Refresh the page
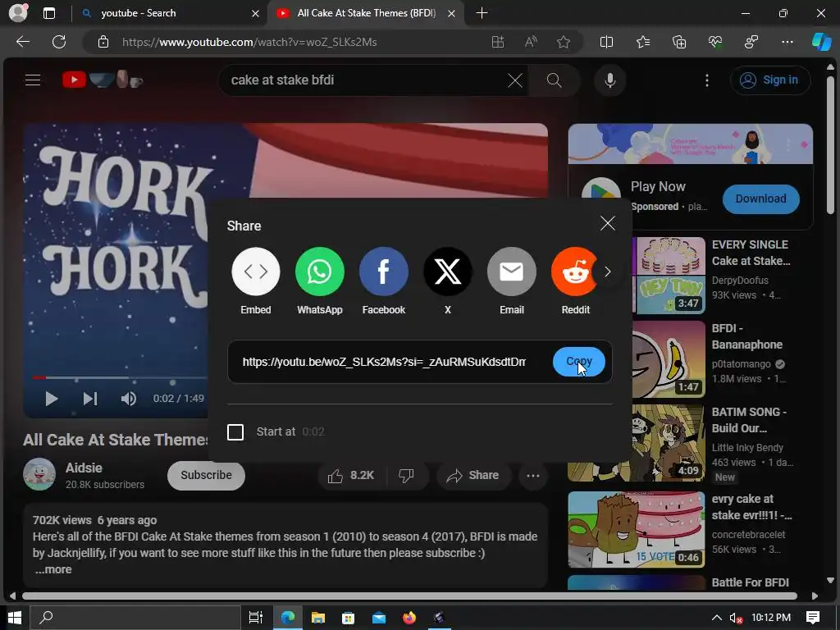This screenshot has height=630, width=840. coord(59,42)
